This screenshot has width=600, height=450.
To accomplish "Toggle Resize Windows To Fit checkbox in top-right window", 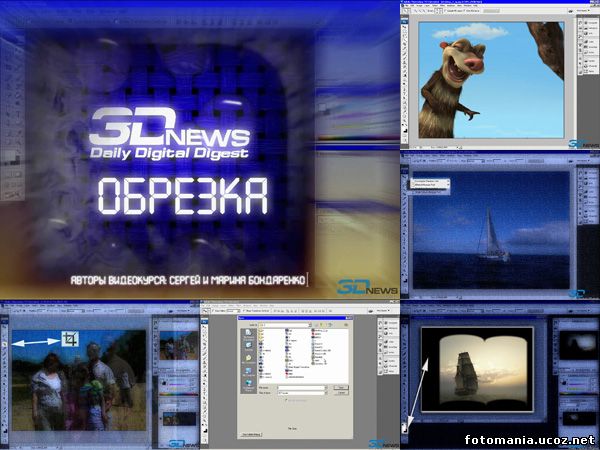I will pos(445,11).
